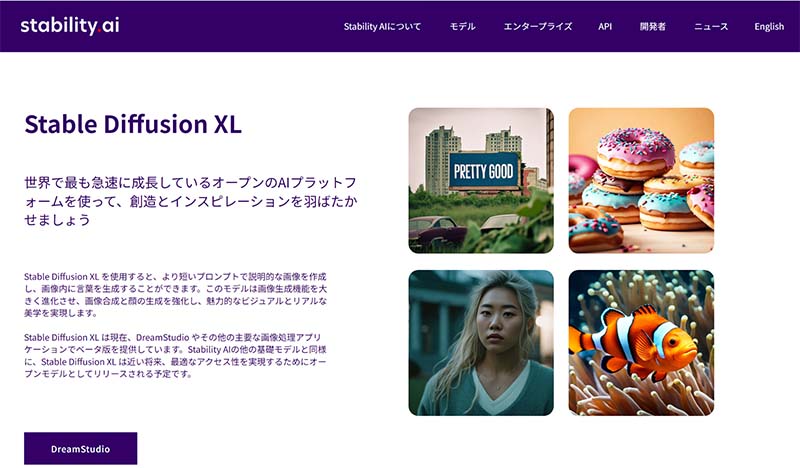Open the API navigation link
This screenshot has height=468, width=800.
pos(605,27)
